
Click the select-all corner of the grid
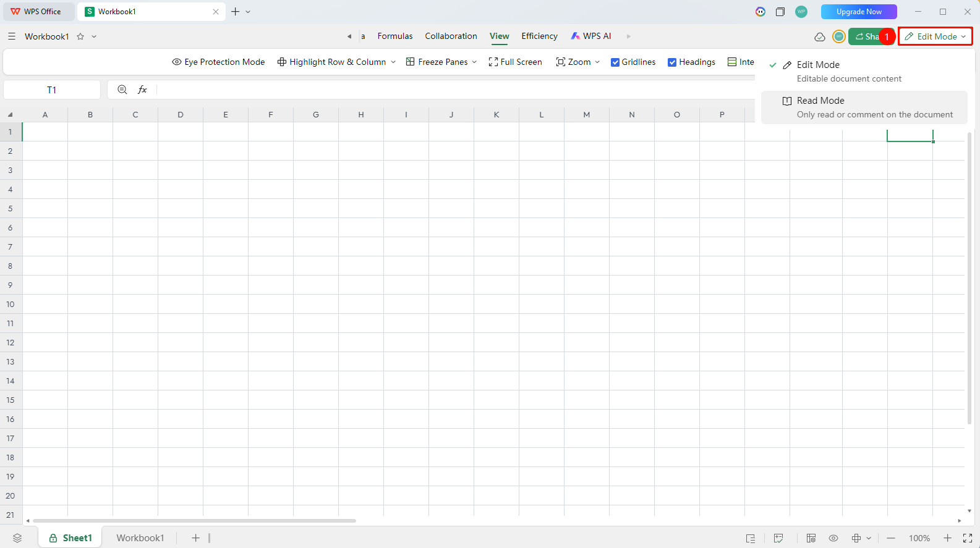pos(11,114)
